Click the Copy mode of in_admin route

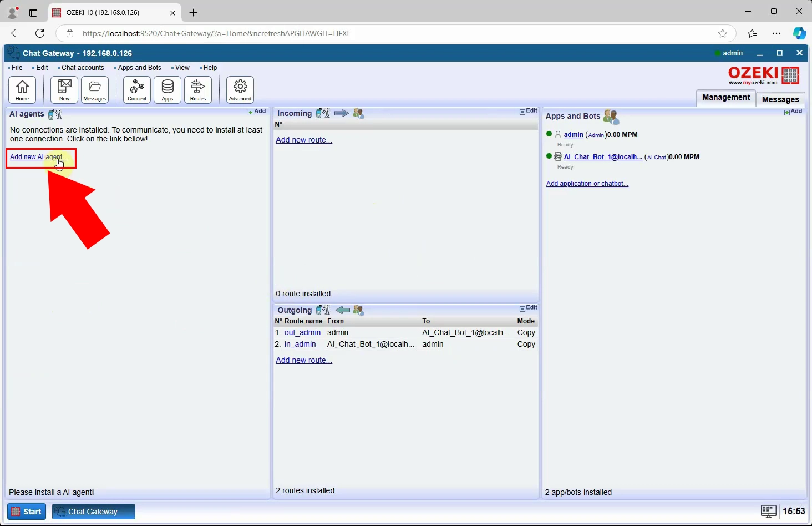pyautogui.click(x=526, y=344)
